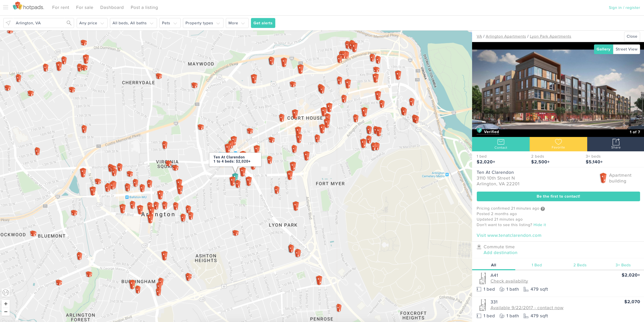This screenshot has width=644, height=322.
Task: Click the listing marker near Maywood label
Action: (x=194, y=85)
